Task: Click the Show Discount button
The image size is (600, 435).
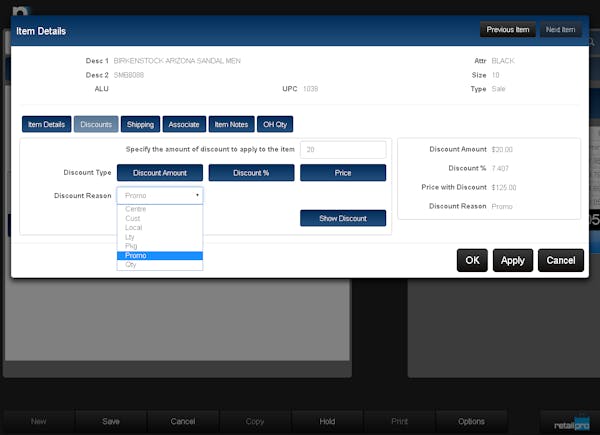Action: tap(343, 218)
